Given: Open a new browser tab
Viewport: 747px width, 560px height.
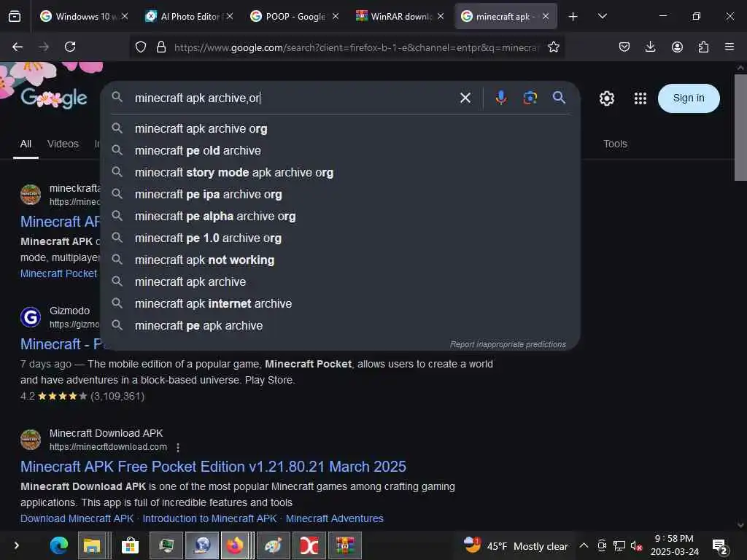Looking at the screenshot, I should (x=573, y=17).
